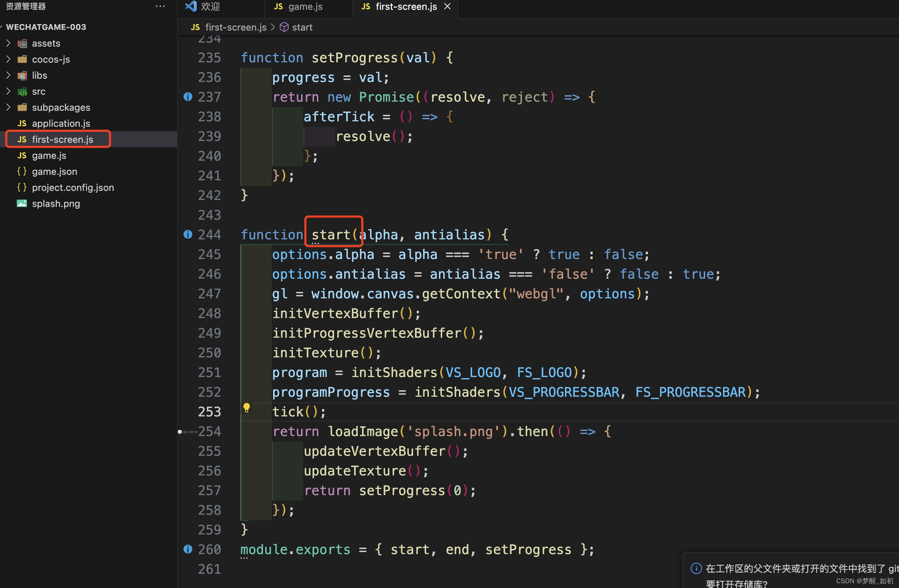Viewport: 899px width, 588px height.
Task: Click initProgressVertexBuffer() on line 249
Action: 378,333
